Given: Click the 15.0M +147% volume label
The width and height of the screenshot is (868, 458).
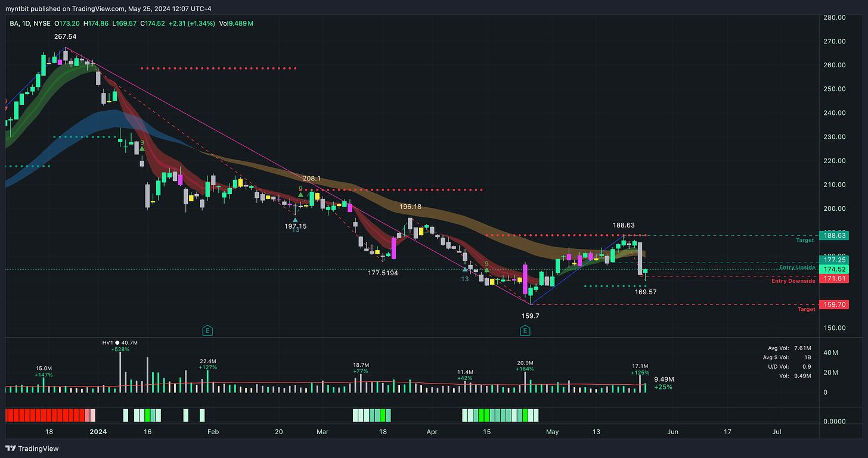Looking at the screenshot, I should 44,372.
